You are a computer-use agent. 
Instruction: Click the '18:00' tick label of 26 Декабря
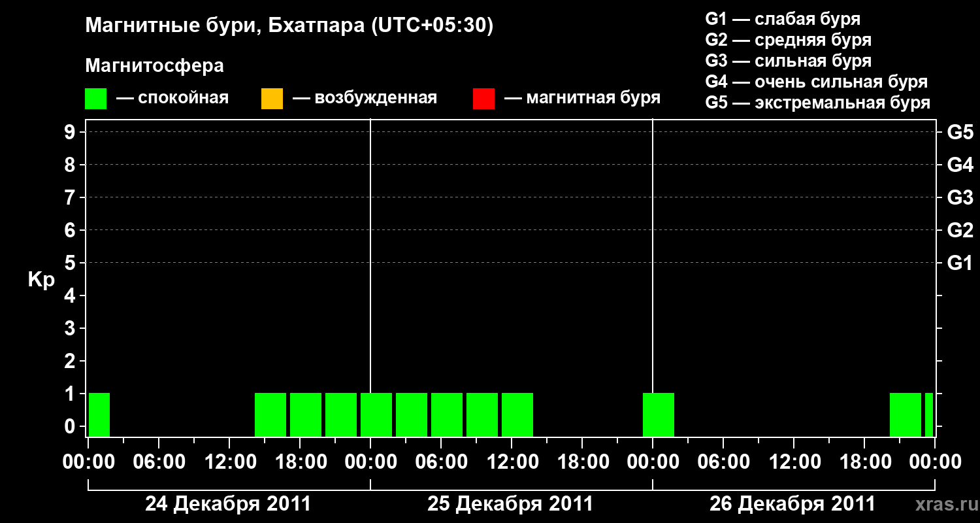click(864, 462)
